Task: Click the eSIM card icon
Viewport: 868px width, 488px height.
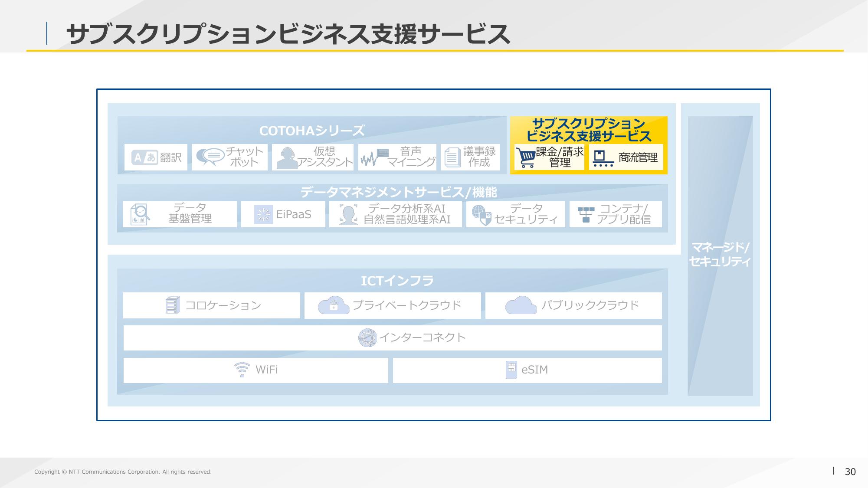Action: click(x=511, y=370)
